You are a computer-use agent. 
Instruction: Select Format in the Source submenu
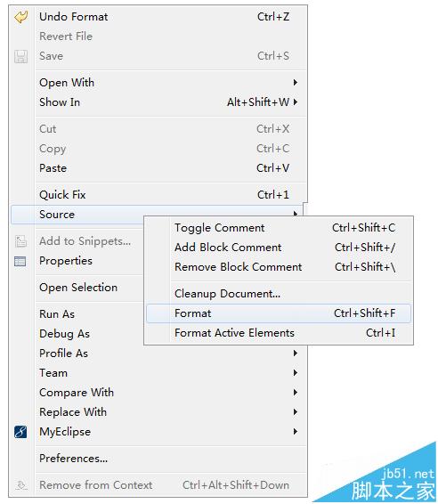coord(279,313)
